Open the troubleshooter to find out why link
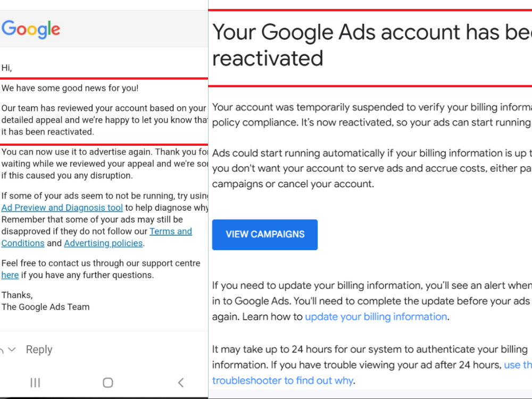The image size is (532, 399). pyautogui.click(x=372, y=372)
